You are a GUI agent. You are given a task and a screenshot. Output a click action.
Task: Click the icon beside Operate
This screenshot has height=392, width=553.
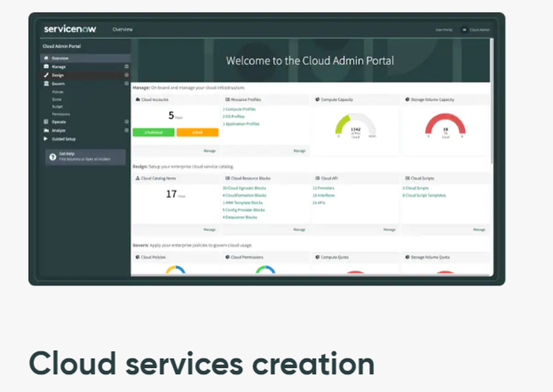coord(46,122)
